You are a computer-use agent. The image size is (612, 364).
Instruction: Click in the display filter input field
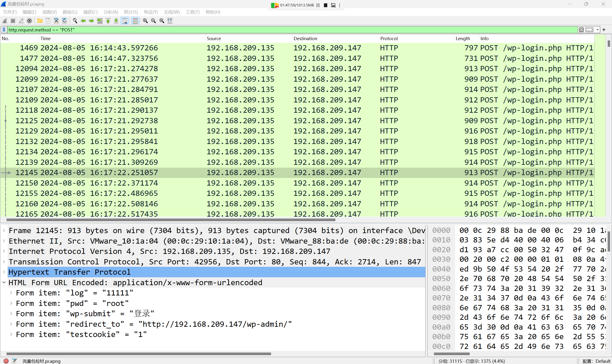tap(292, 30)
